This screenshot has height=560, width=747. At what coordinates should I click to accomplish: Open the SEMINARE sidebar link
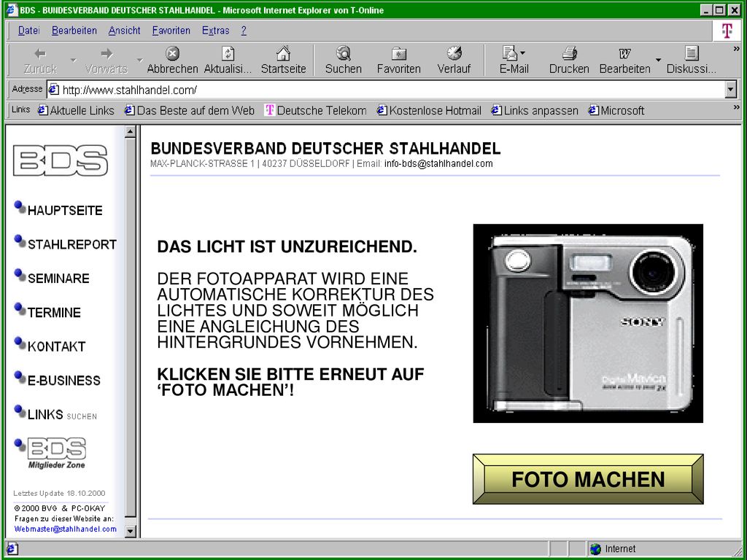coord(58,278)
